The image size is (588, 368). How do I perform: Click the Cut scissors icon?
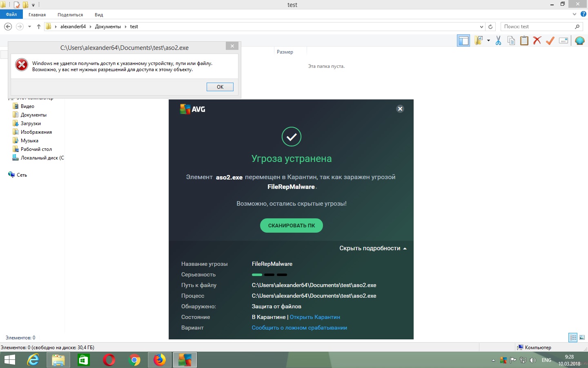pyautogui.click(x=498, y=40)
